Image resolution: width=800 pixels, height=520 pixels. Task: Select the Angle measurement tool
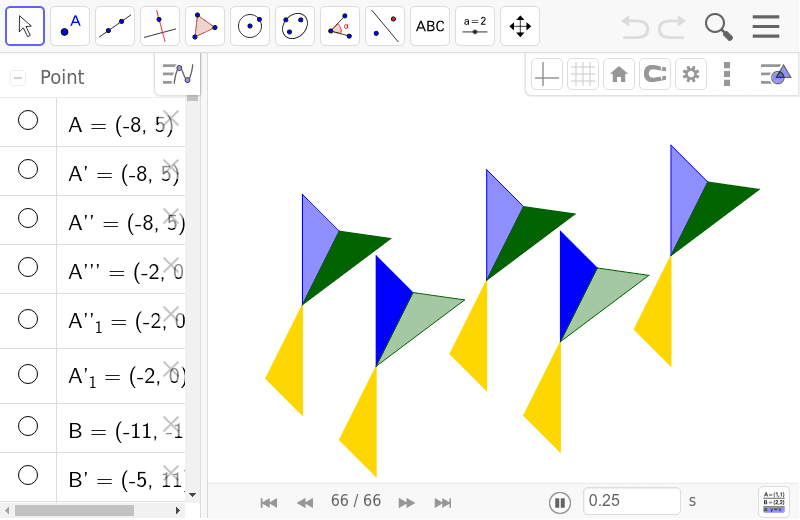[340, 26]
